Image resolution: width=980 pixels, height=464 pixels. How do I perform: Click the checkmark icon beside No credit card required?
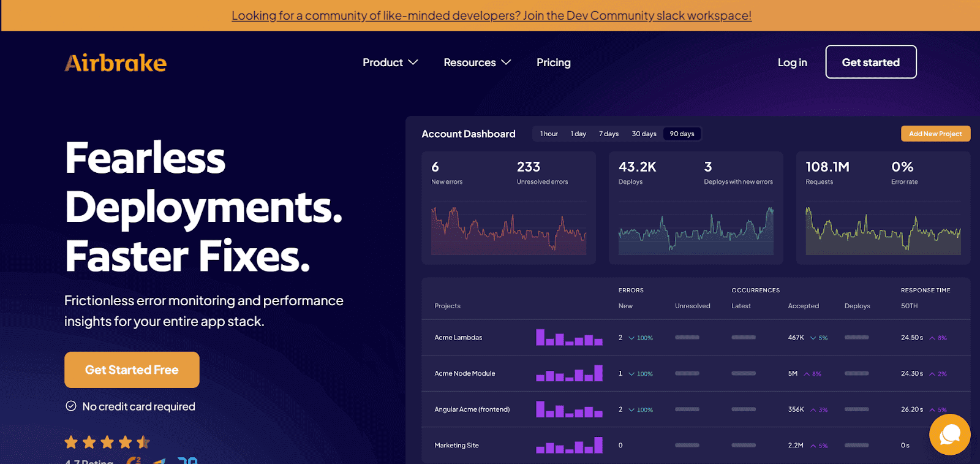71,406
